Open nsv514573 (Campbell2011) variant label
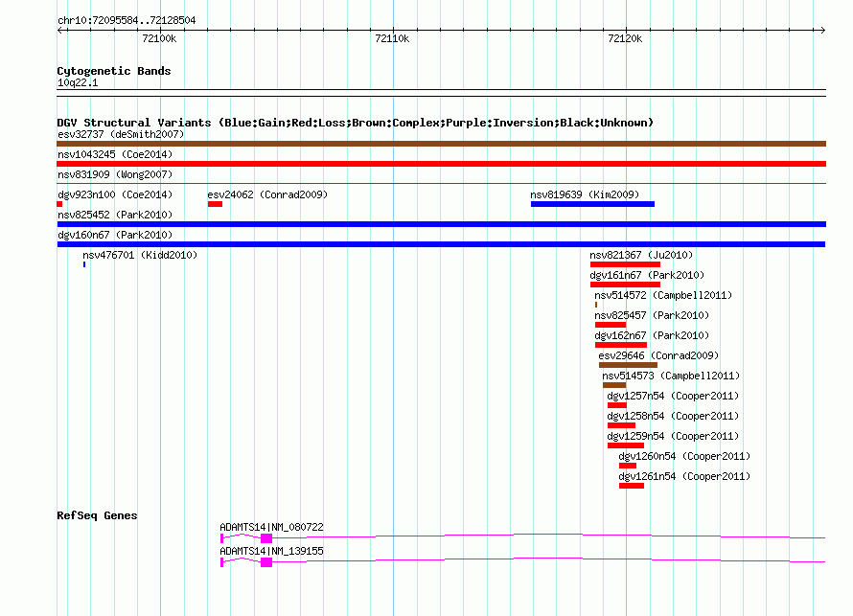 coord(671,376)
